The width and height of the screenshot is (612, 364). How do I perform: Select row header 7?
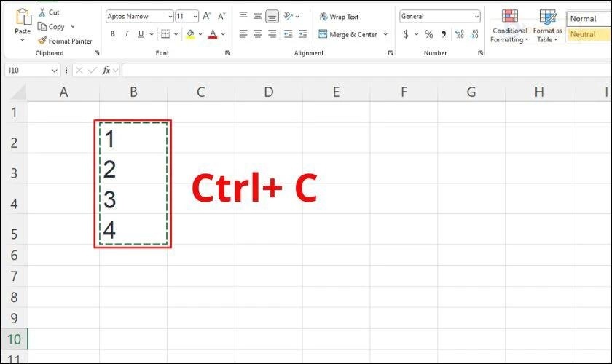click(12, 276)
